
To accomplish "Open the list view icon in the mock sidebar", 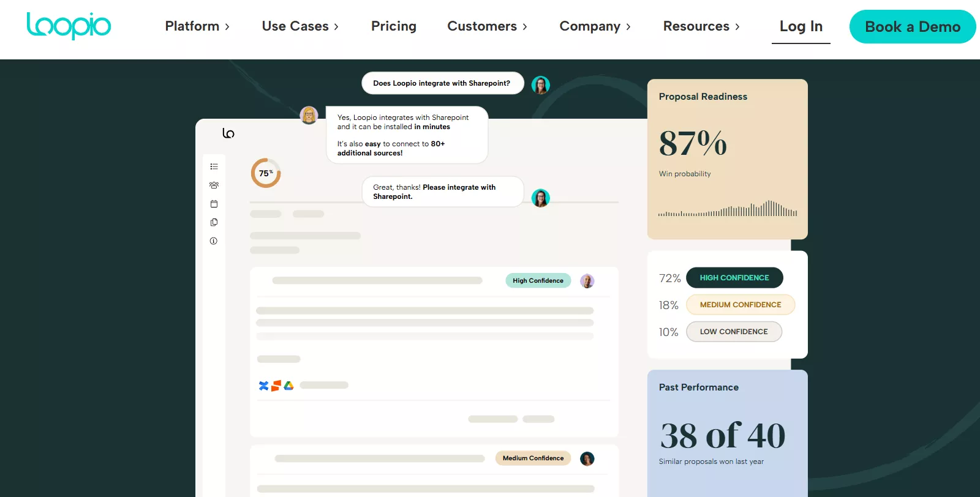I will pyautogui.click(x=214, y=166).
